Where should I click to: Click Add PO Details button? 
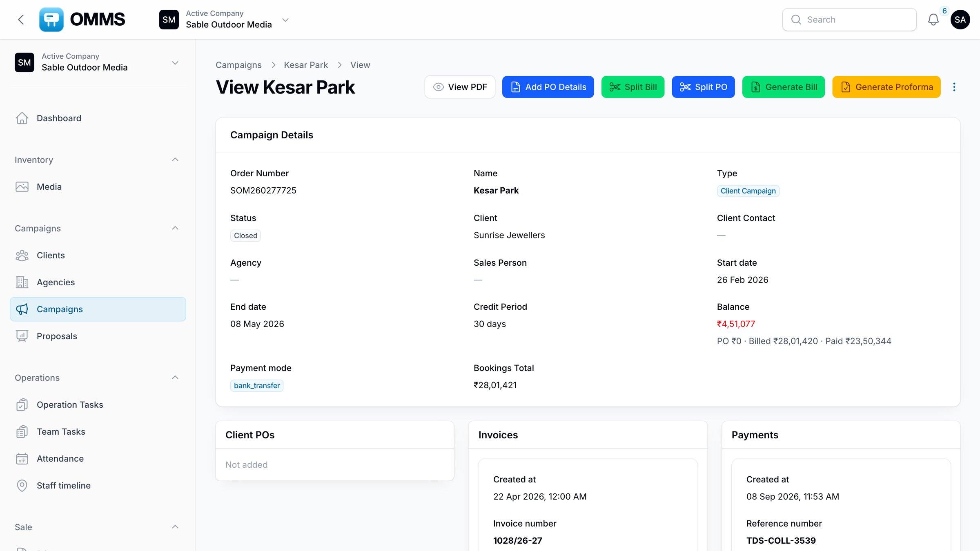[x=548, y=87]
